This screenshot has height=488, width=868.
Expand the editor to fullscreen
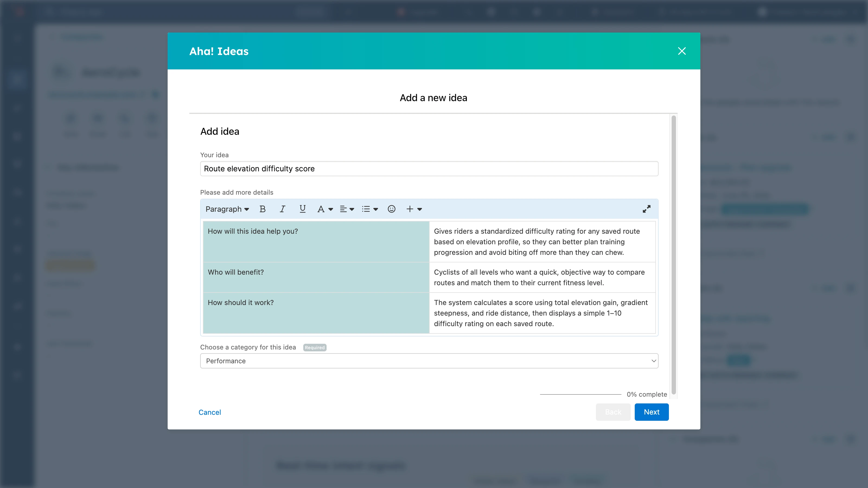coord(646,209)
